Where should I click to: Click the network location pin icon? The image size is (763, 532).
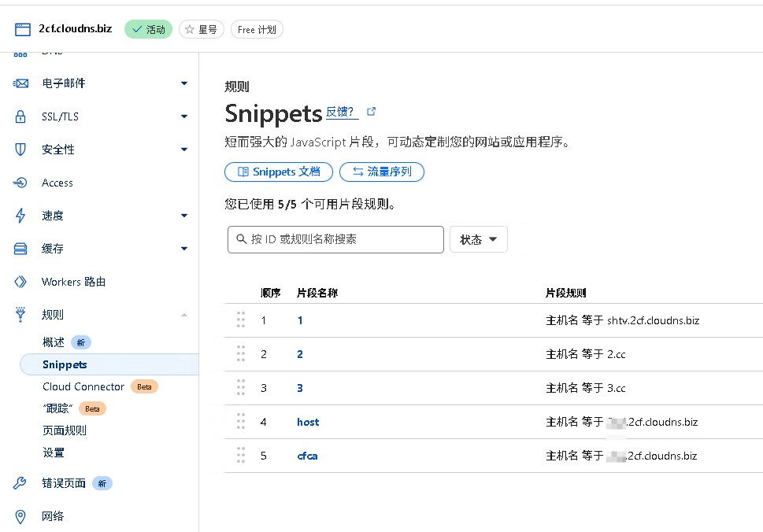pos(21,516)
